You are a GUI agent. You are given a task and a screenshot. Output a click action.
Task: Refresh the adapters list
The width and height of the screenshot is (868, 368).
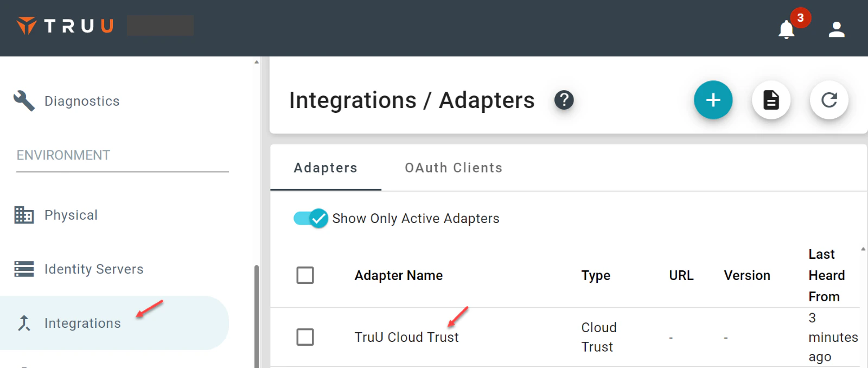tap(829, 100)
